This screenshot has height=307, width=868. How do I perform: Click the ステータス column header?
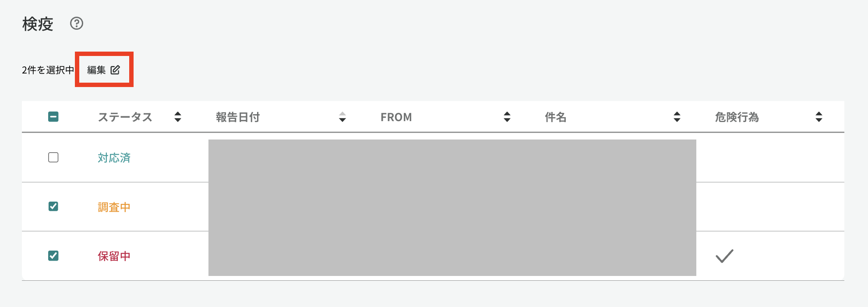125,117
